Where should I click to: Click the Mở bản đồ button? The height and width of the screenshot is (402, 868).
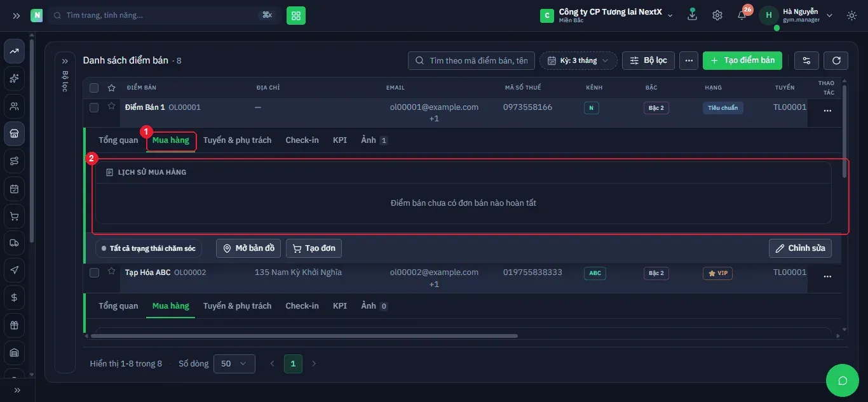pos(248,248)
